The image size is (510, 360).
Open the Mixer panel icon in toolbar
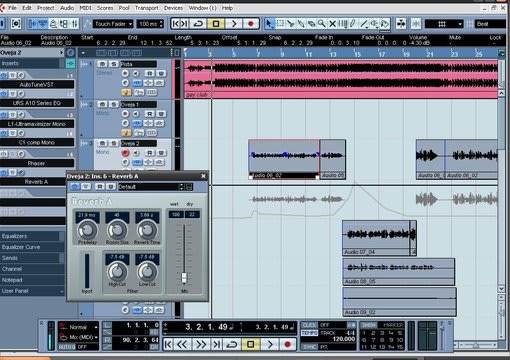[x=75, y=24]
